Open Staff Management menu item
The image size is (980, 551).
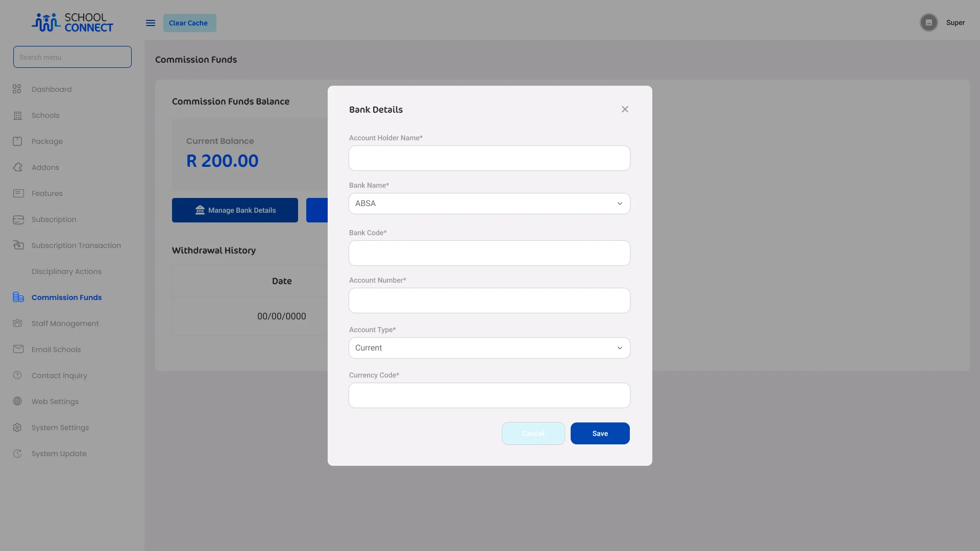(x=65, y=323)
